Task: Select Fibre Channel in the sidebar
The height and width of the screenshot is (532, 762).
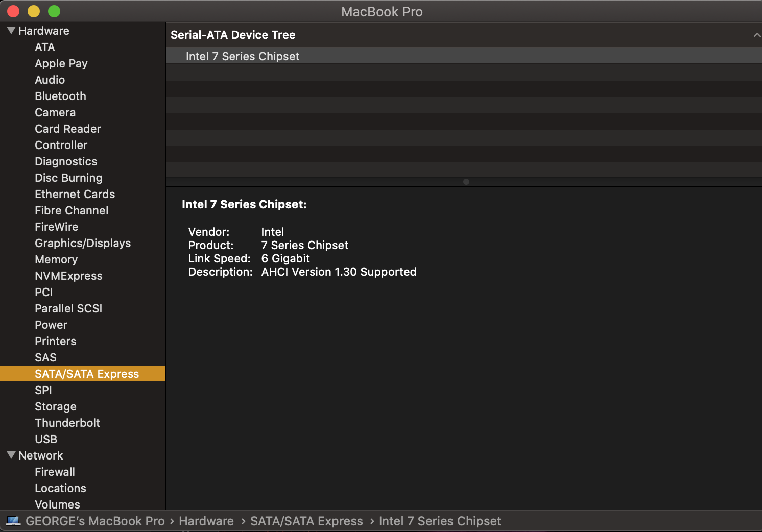Action: pos(72,210)
